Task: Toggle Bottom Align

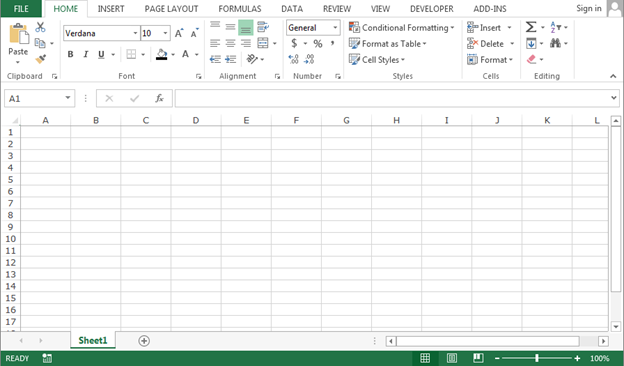Action: pyautogui.click(x=246, y=27)
